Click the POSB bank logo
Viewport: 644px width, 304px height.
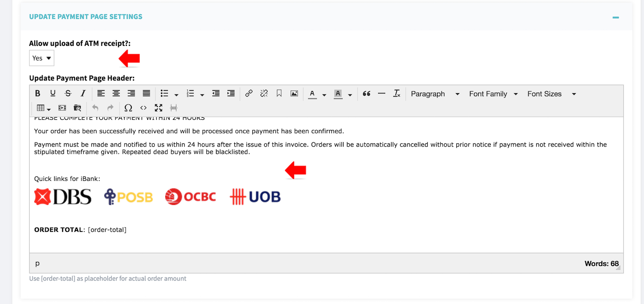point(128,197)
